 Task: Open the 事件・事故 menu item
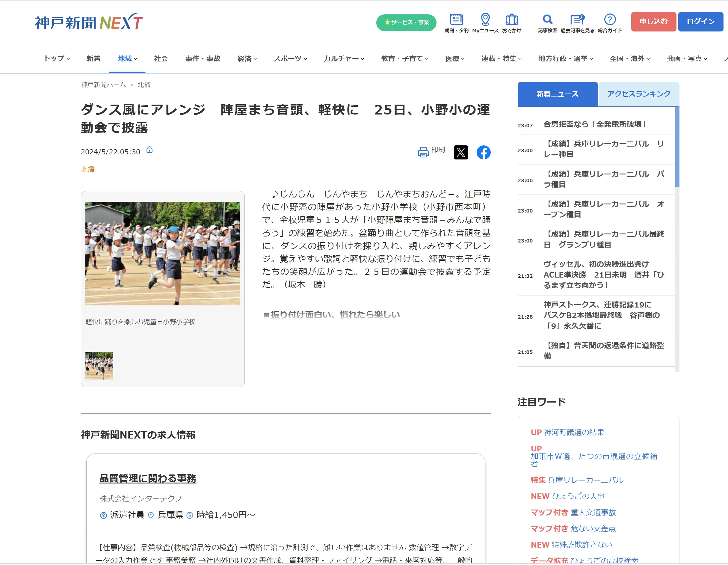[203, 59]
